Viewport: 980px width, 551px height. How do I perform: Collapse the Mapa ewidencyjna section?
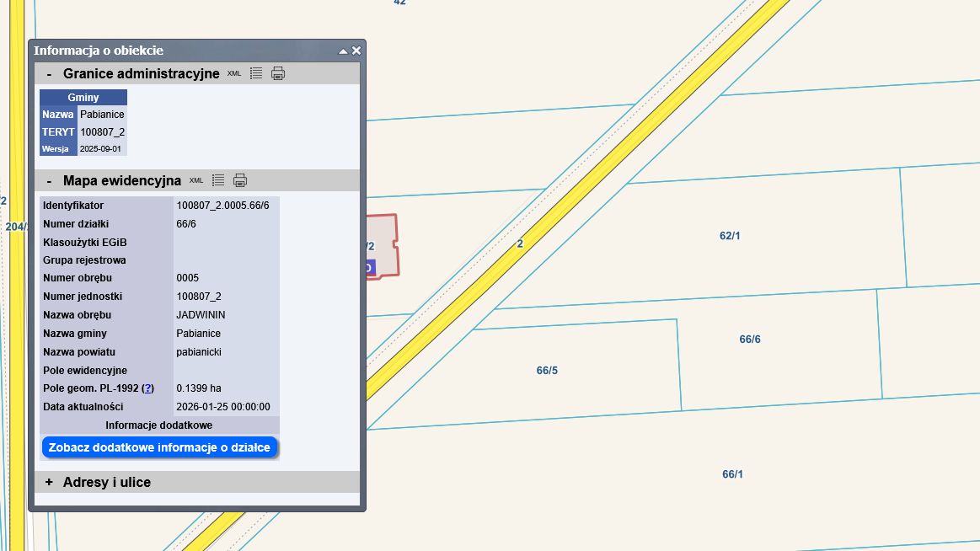(49, 181)
